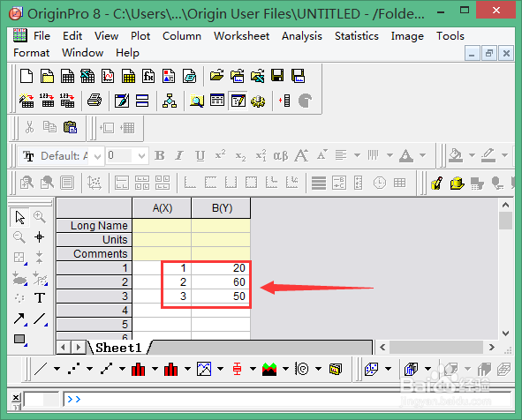Create a new layout page
This screenshot has width=522, height=420.
click(x=169, y=76)
